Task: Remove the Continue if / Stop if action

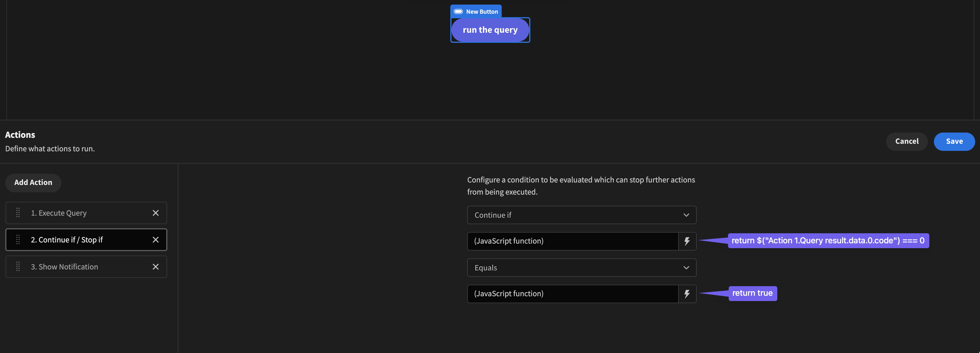Action: click(156, 239)
